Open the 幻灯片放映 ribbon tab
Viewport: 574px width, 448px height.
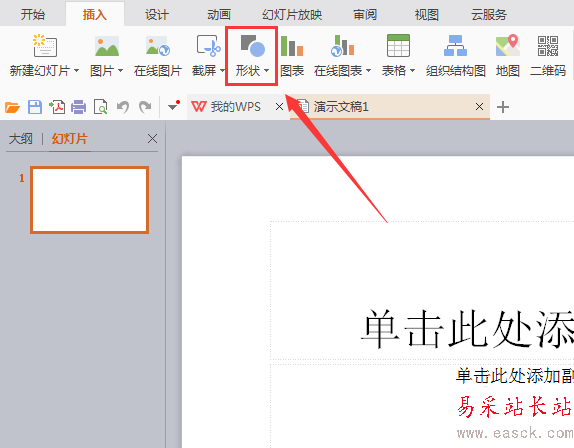point(292,15)
